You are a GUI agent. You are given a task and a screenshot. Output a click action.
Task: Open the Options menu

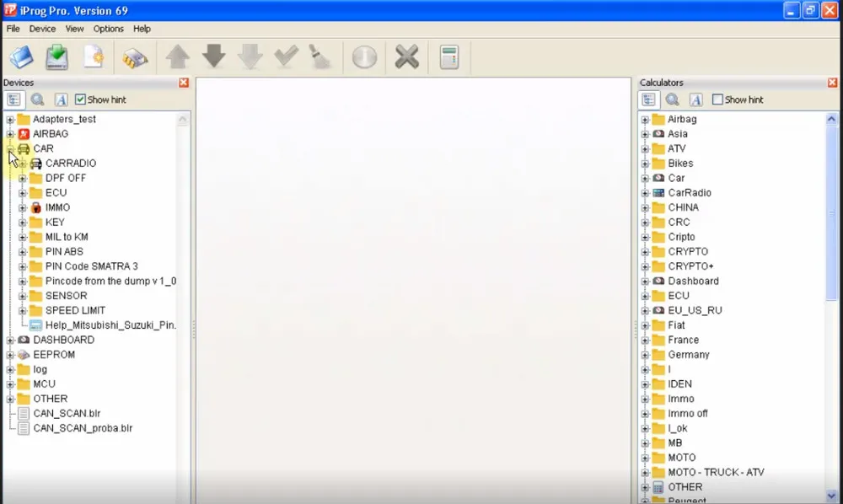108,29
